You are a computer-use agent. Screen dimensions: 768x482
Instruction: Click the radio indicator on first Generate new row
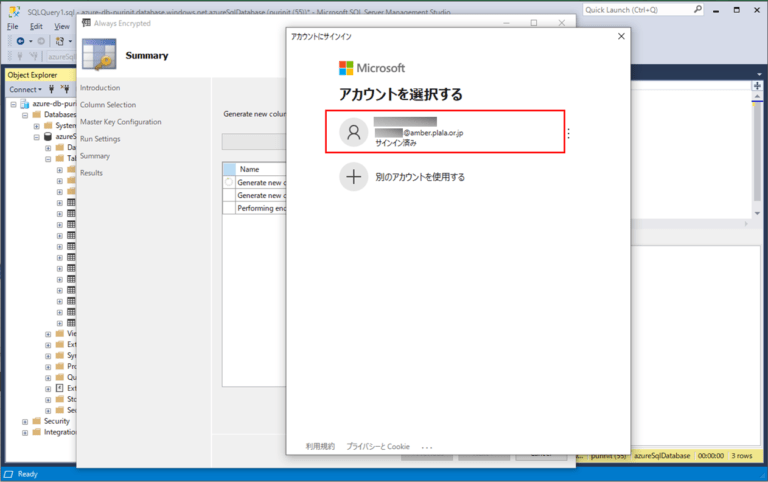pyautogui.click(x=229, y=182)
